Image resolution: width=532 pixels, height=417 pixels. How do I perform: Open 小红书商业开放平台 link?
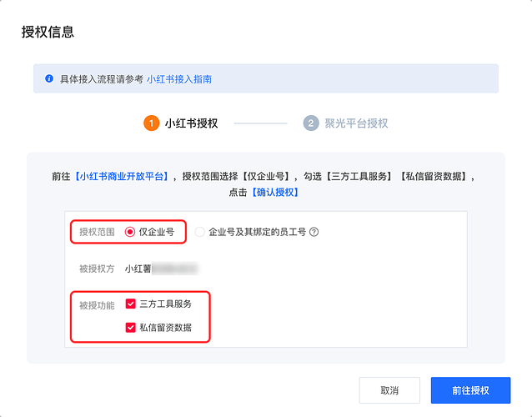[x=122, y=177]
